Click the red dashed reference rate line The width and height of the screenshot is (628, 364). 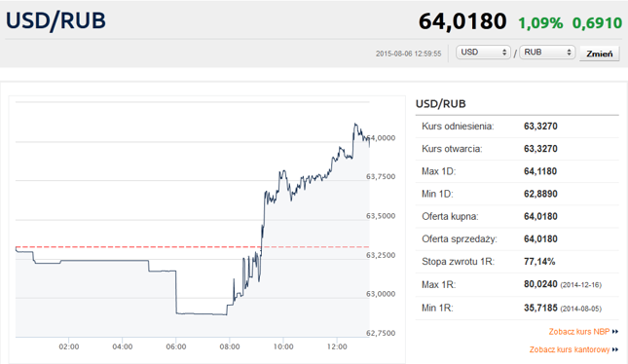click(192, 247)
